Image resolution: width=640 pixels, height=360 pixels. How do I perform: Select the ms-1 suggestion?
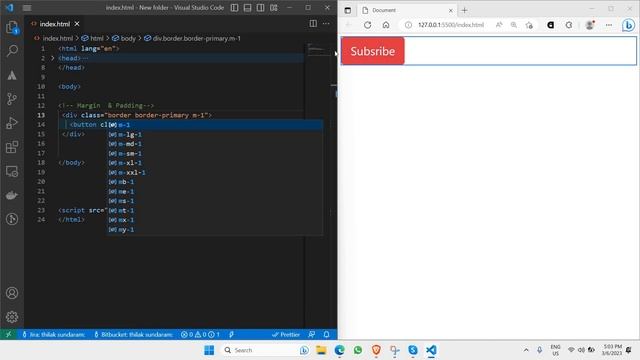[215, 201]
